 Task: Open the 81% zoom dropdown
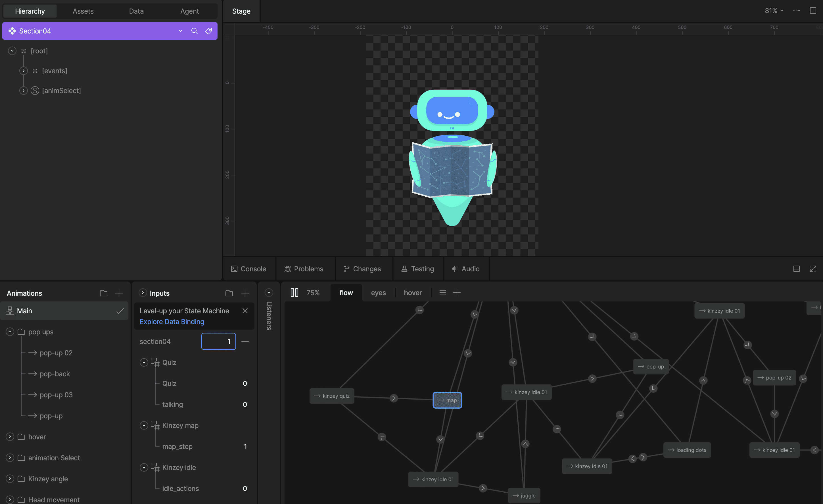pyautogui.click(x=774, y=11)
